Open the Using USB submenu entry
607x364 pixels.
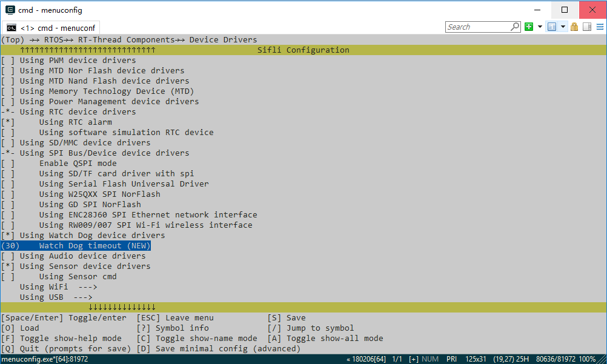[x=56, y=297]
